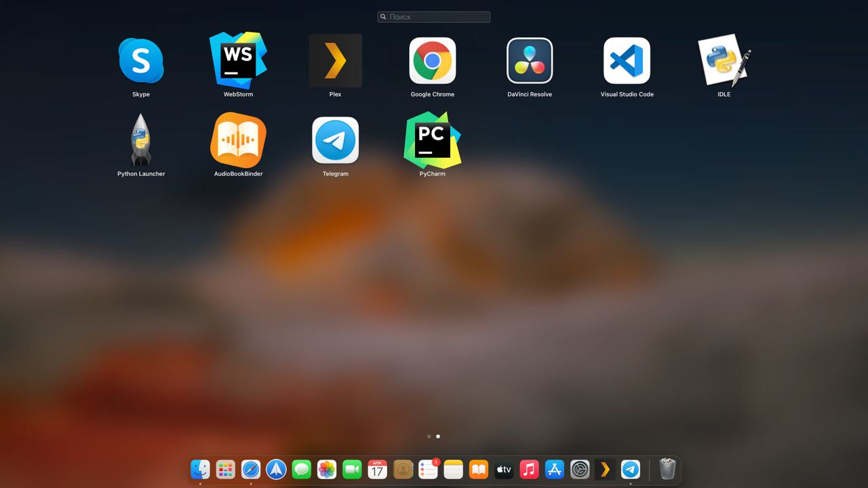Click the "Visual Studio Code" label text

pyautogui.click(x=627, y=94)
